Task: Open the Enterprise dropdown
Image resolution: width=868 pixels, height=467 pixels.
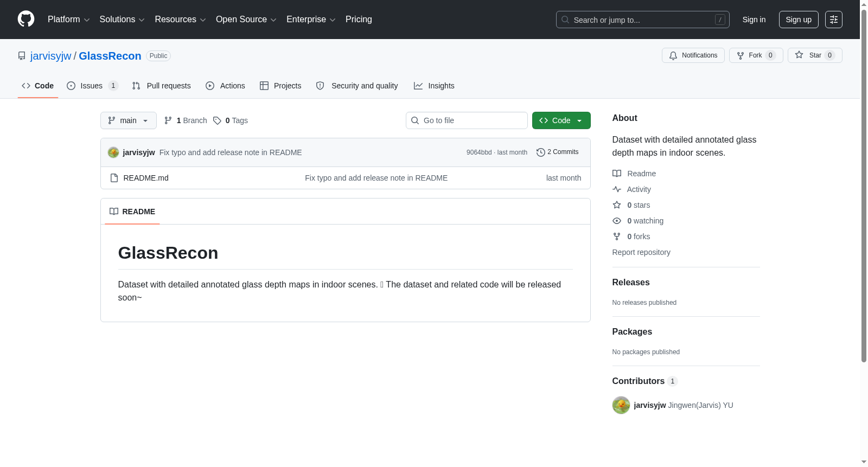Action: click(311, 20)
